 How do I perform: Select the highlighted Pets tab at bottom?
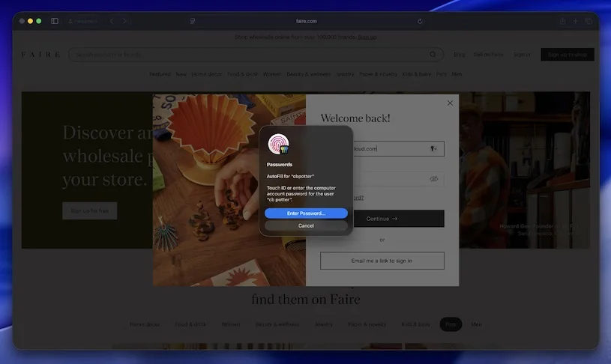451,324
